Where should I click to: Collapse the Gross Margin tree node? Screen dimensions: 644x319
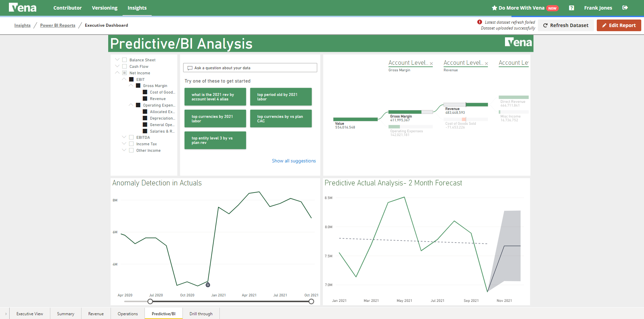[x=131, y=85]
